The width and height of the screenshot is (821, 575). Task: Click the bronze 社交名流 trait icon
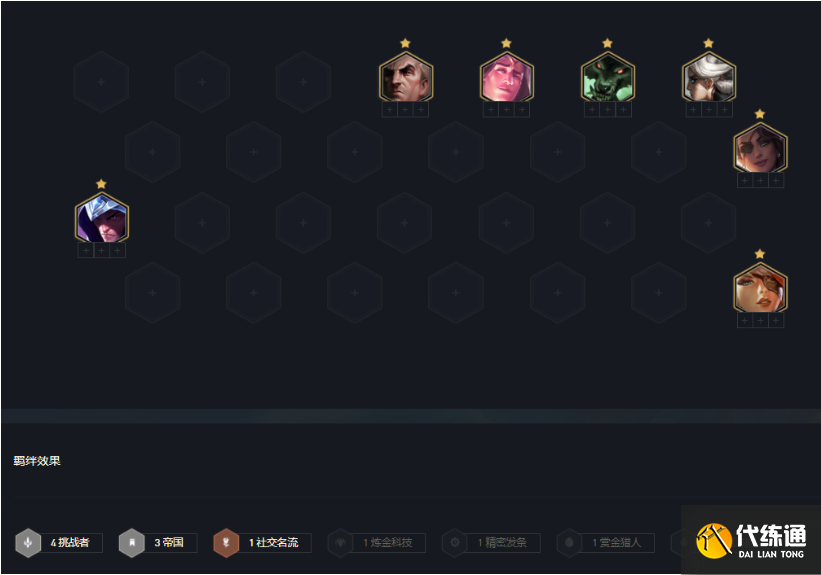click(x=226, y=543)
